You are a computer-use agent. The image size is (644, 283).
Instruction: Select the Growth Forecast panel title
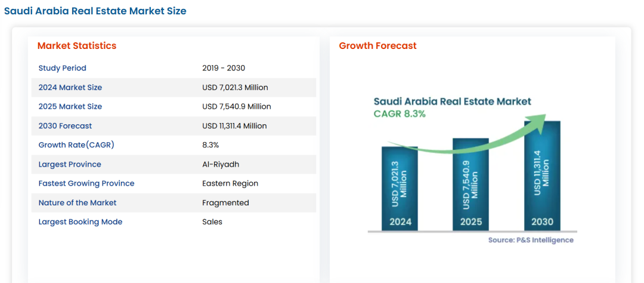tap(377, 46)
